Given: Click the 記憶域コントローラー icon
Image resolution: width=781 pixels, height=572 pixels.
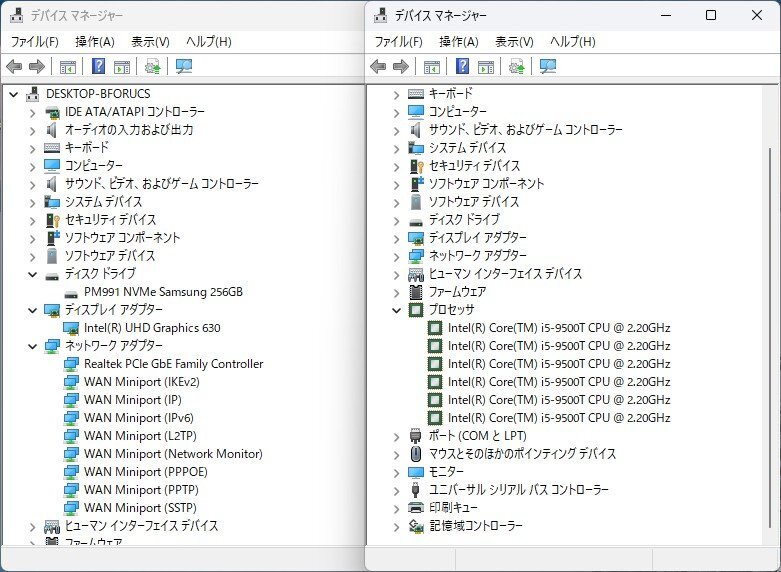Looking at the screenshot, I should [x=416, y=526].
